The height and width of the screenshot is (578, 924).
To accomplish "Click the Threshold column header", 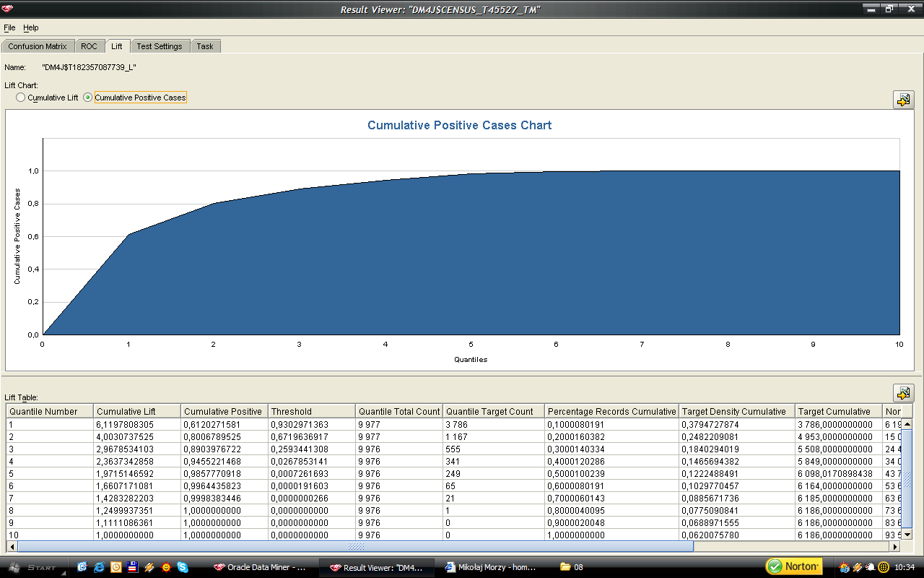I will click(311, 412).
